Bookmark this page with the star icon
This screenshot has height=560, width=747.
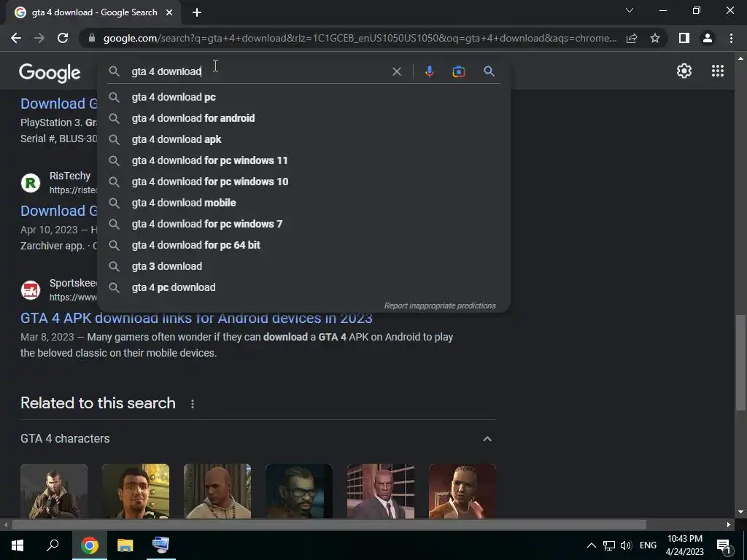655,38
